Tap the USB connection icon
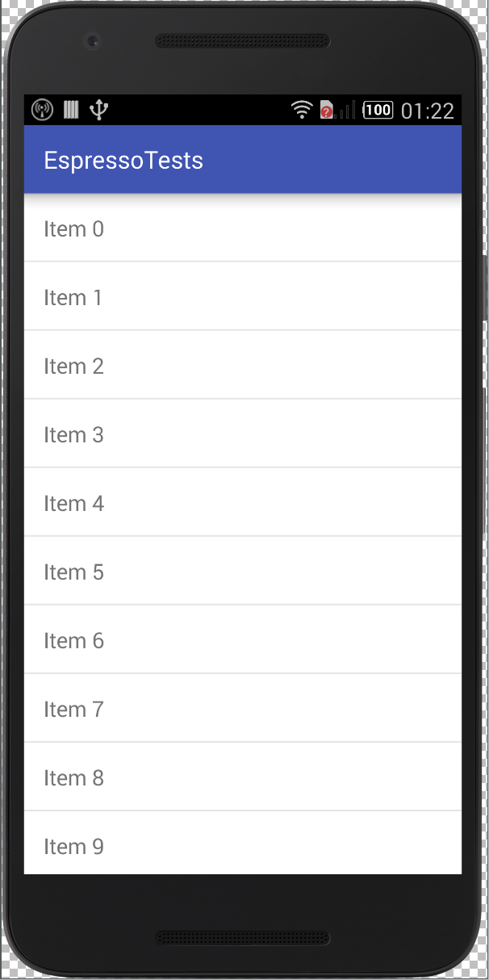The width and height of the screenshot is (489, 980). tap(98, 110)
